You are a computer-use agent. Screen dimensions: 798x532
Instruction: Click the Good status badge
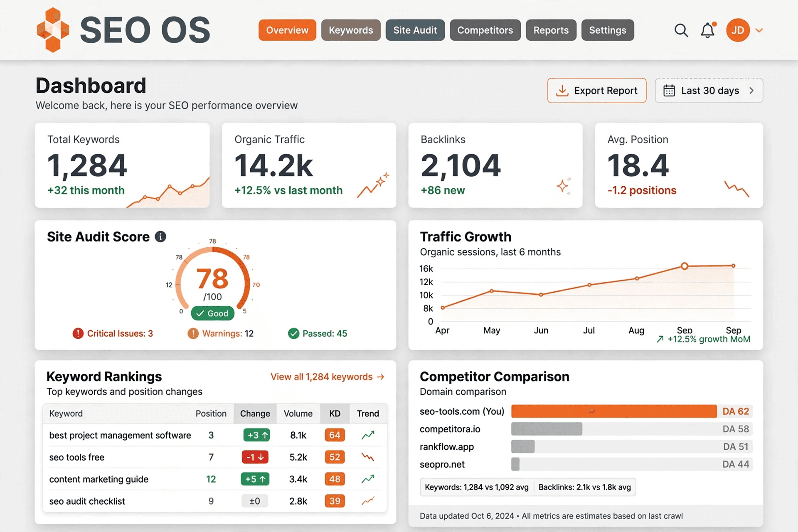coord(213,313)
